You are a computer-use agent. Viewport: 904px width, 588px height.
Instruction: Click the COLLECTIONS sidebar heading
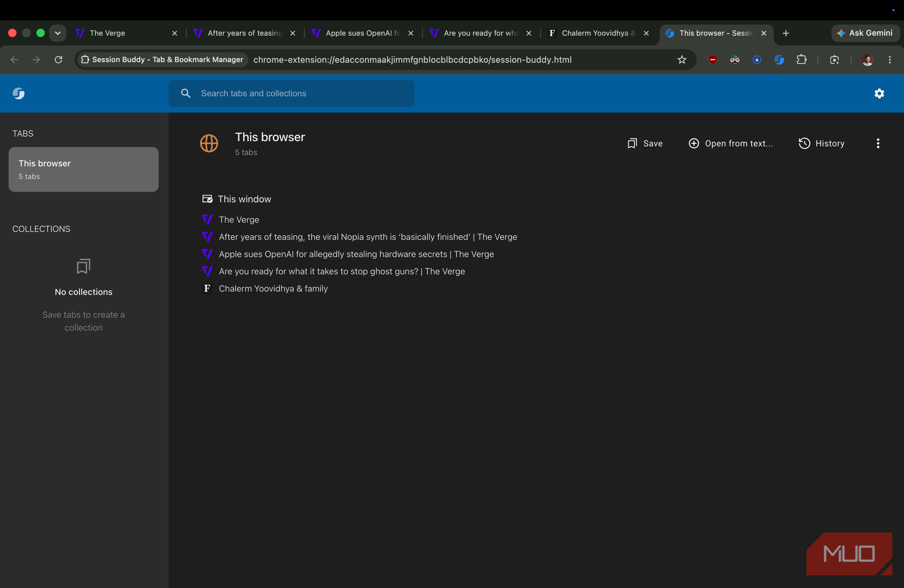tap(42, 229)
